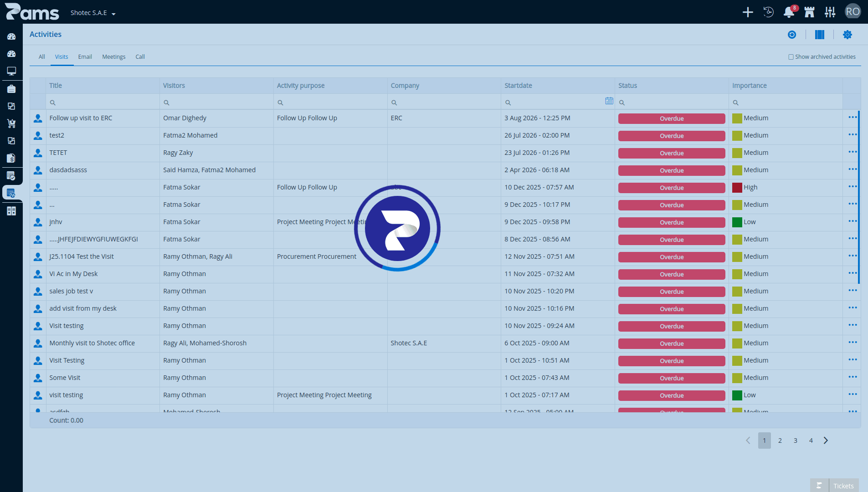Open the Tickets button
868x492 pixels.
(843, 486)
